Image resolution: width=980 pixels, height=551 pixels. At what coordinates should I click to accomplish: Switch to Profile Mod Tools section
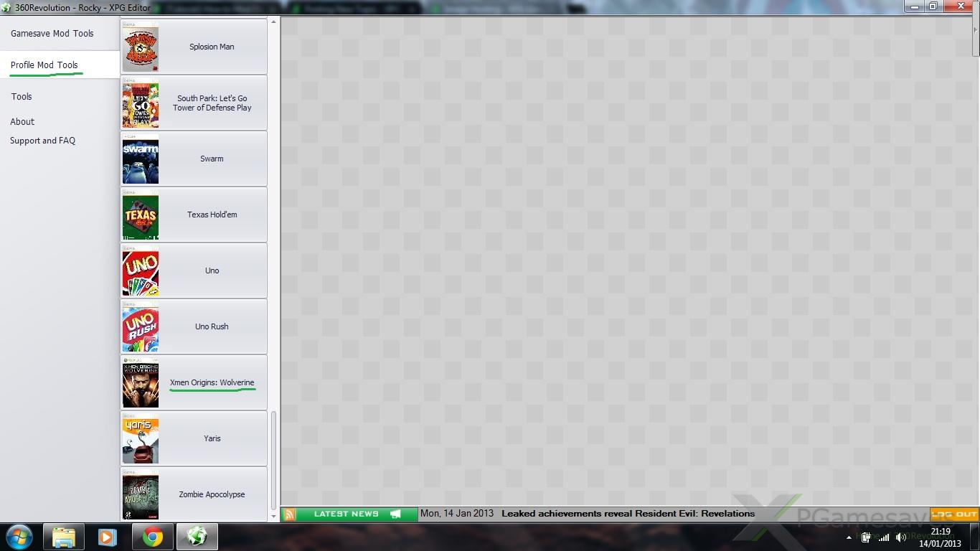[44, 65]
